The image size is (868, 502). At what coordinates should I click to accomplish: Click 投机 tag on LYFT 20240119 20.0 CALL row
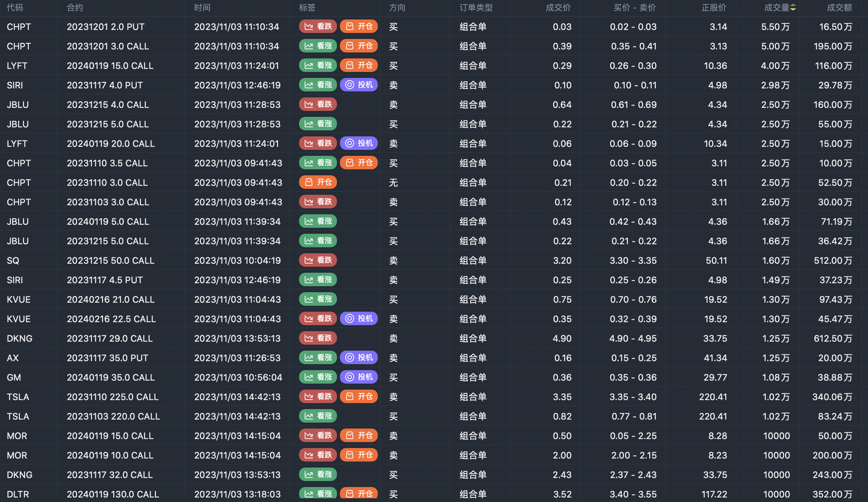tap(359, 143)
